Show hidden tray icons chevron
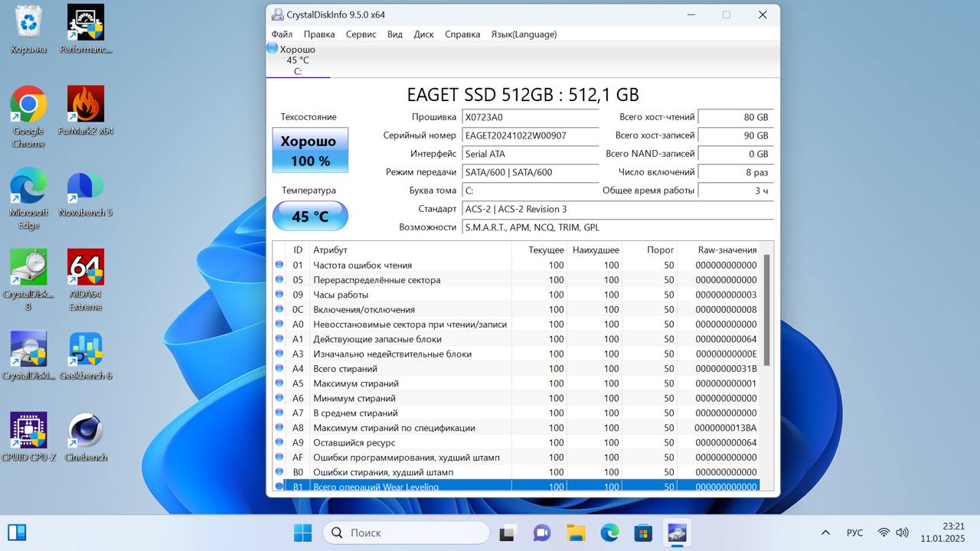 click(x=825, y=533)
